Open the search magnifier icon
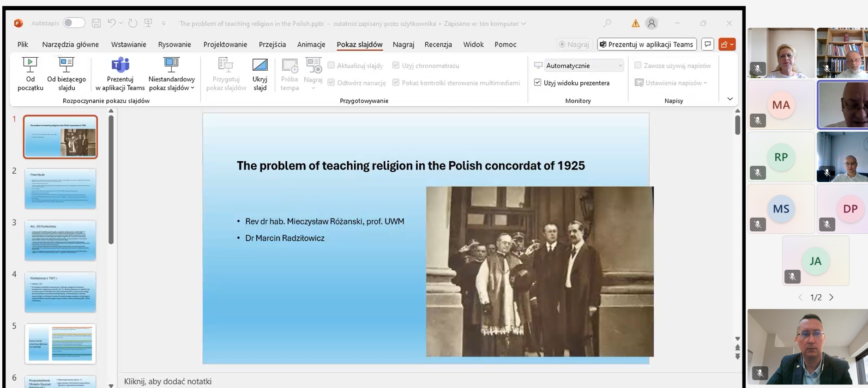 [x=607, y=23]
